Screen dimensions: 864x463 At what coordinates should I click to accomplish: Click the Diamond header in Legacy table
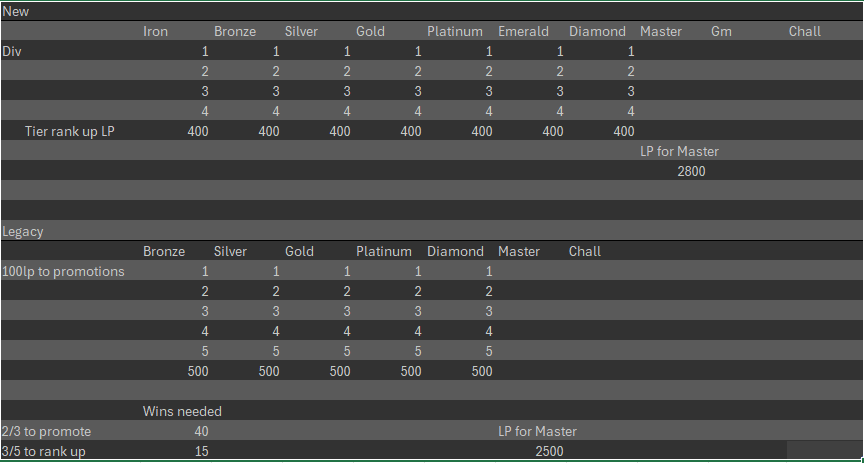click(455, 252)
